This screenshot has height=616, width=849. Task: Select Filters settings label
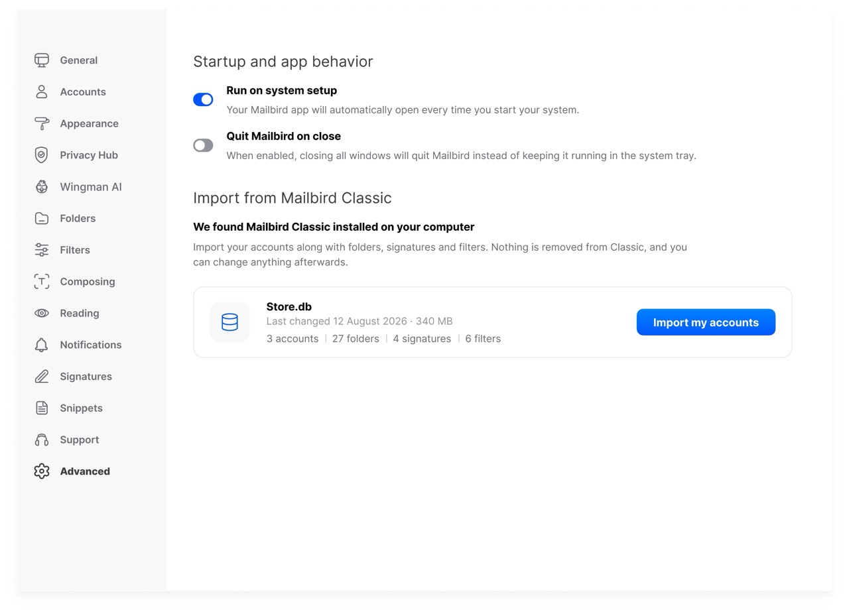(x=75, y=250)
